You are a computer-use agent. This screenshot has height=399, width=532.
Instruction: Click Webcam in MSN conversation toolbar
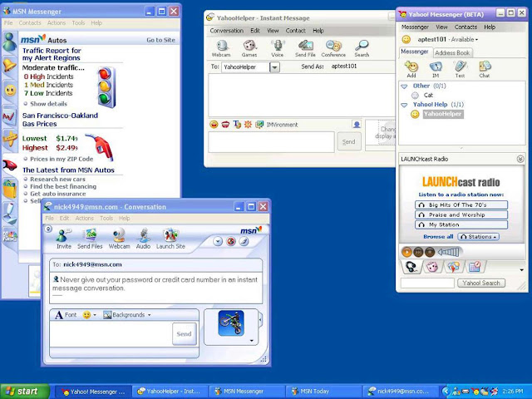(119, 239)
